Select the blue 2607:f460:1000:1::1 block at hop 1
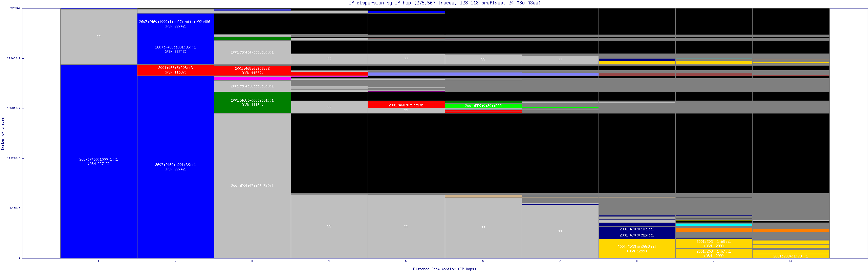The image size is (868, 271). point(99,161)
